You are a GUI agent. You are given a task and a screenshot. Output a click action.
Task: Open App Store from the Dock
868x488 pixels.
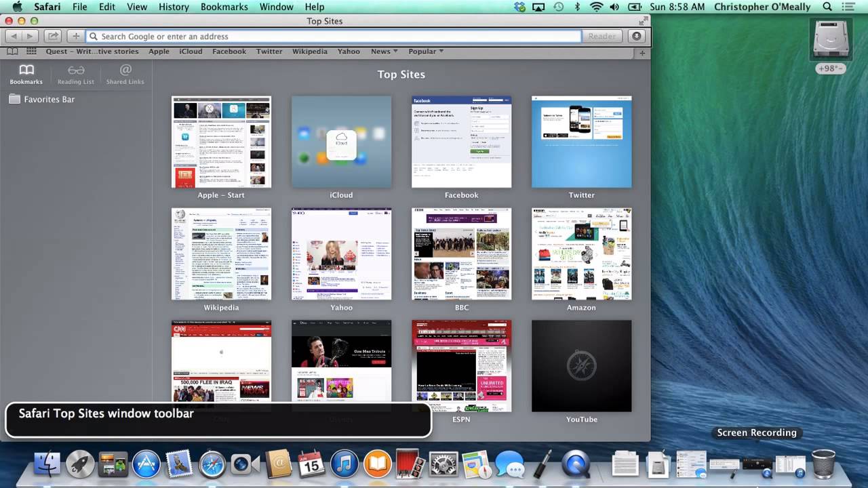146,464
